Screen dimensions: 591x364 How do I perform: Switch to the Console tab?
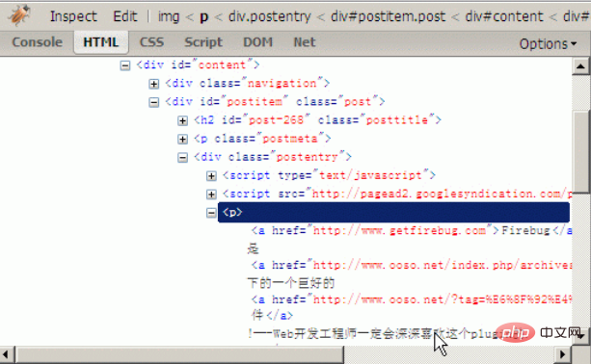(x=37, y=41)
